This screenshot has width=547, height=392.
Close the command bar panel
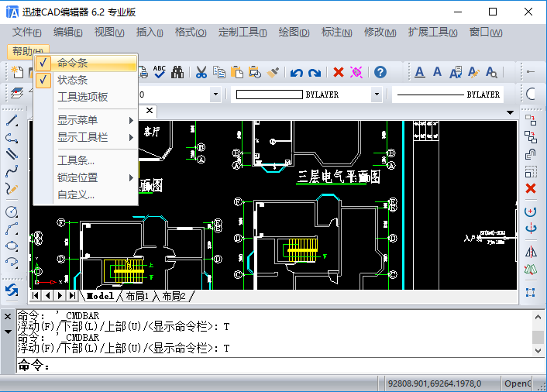(x=8, y=316)
